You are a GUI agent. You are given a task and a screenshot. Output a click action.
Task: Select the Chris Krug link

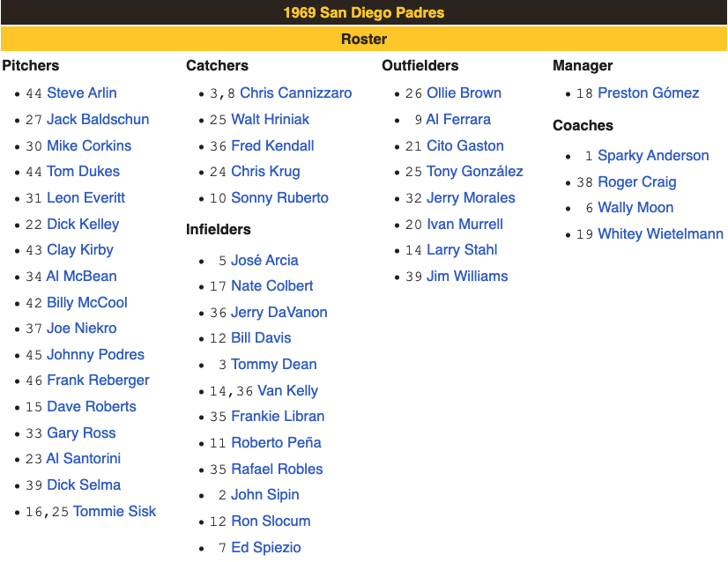pyautogui.click(x=265, y=171)
